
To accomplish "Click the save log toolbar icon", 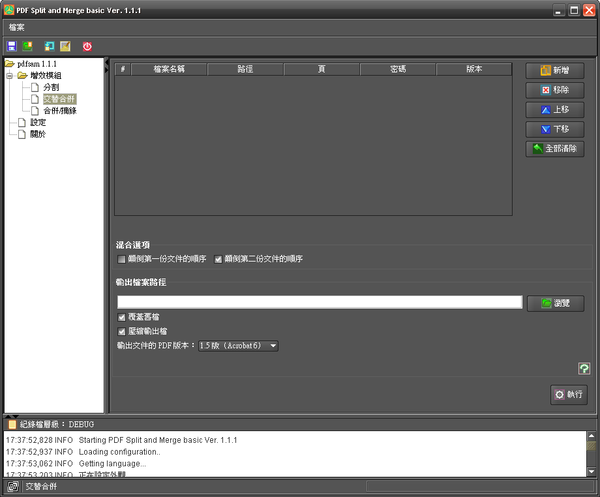I will coord(49,47).
